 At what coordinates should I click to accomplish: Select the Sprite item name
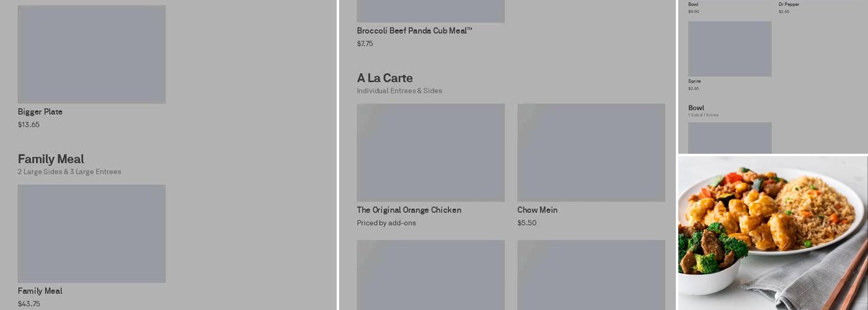point(694,81)
